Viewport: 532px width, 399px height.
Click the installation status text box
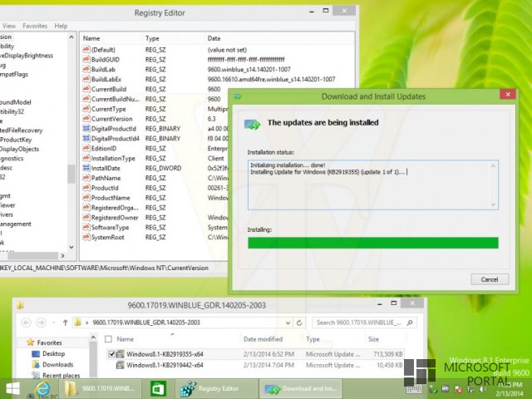coord(373,185)
